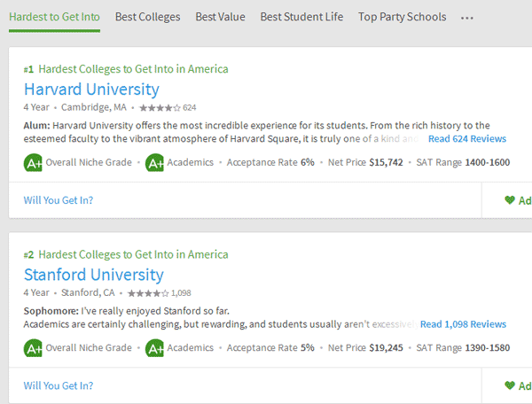Select the Hardest to Get Into tab
The image size is (532, 404).
(54, 17)
